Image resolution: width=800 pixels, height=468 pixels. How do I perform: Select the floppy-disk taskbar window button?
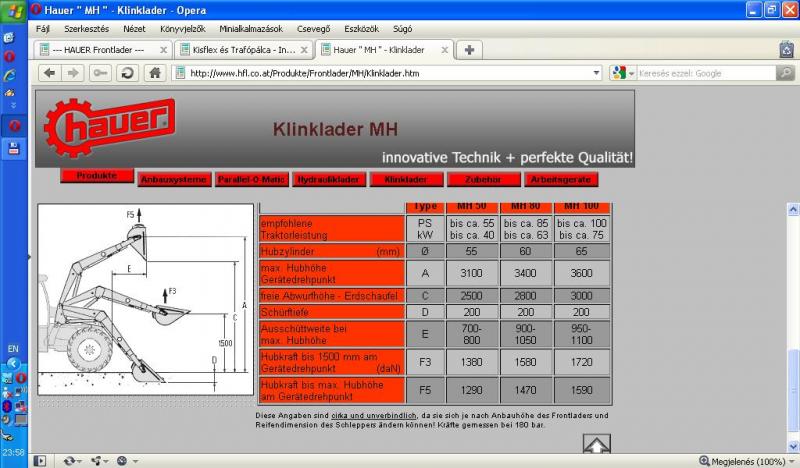[14, 149]
